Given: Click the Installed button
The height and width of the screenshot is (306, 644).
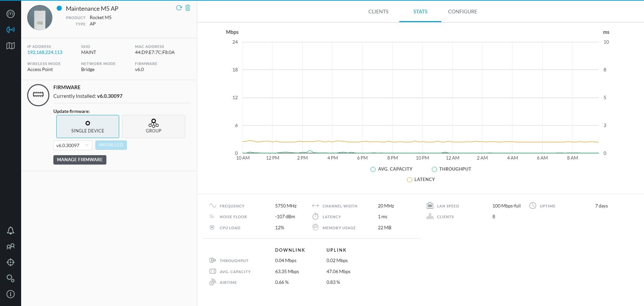Looking at the screenshot, I should (111, 145).
